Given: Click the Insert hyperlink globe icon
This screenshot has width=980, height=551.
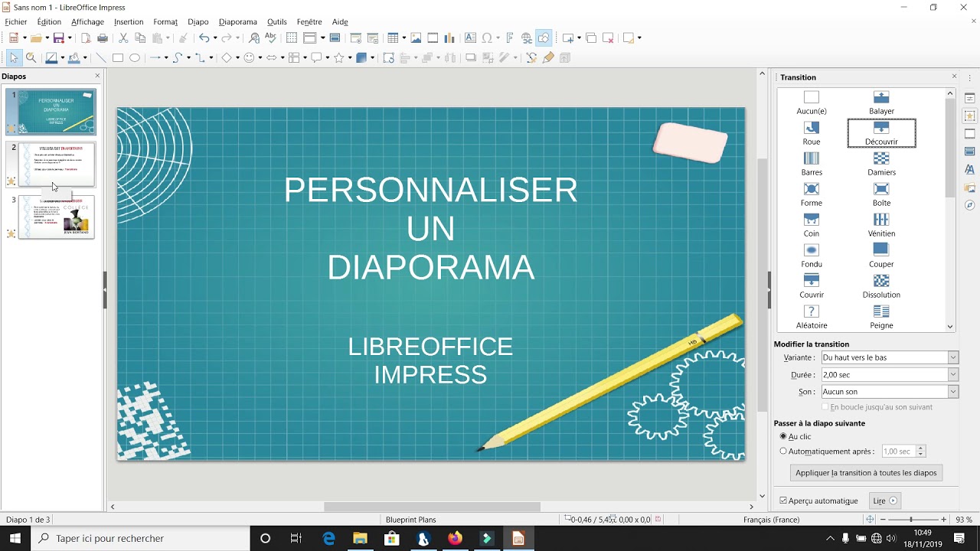Looking at the screenshot, I should pos(527,37).
